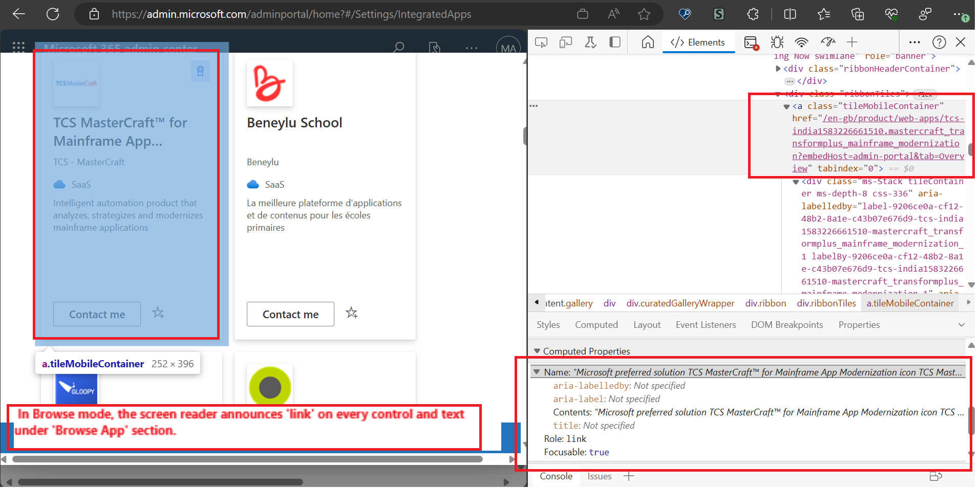This screenshot has width=980, height=488.
Task: Favorite Beneylu School with the star icon
Action: click(351, 313)
